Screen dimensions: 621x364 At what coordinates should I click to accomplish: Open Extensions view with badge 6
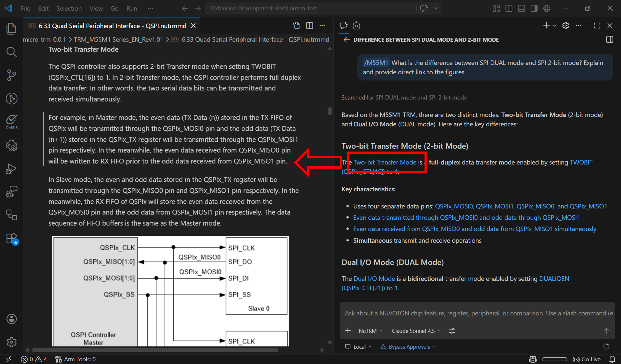tap(11, 238)
